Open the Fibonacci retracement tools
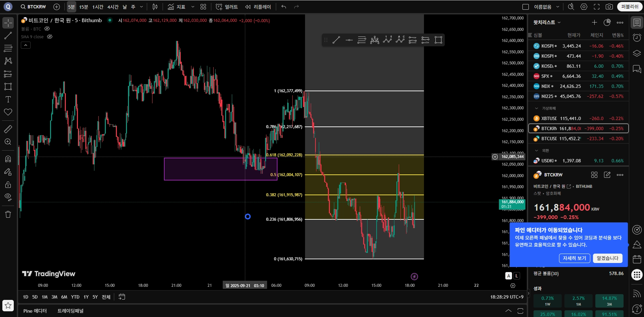The image size is (644, 317). click(x=8, y=48)
